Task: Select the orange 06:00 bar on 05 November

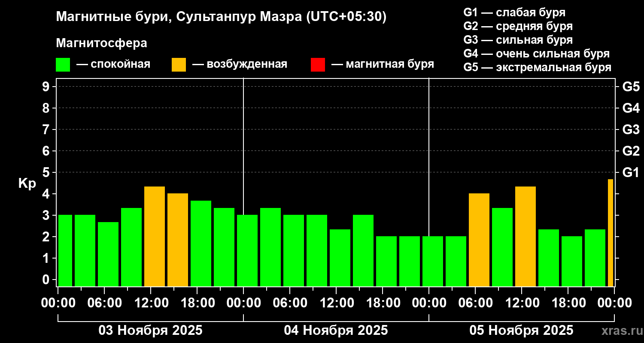Action: pyautogui.click(x=479, y=240)
